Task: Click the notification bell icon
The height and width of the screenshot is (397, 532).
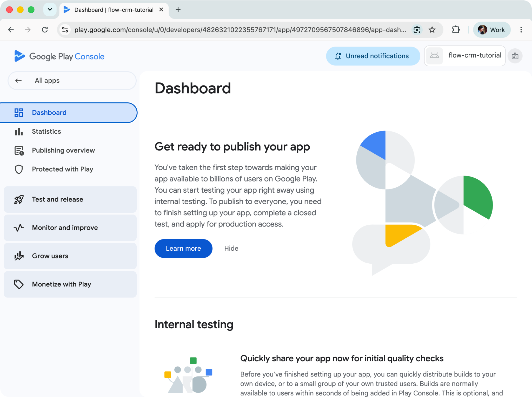Action: [x=338, y=56]
